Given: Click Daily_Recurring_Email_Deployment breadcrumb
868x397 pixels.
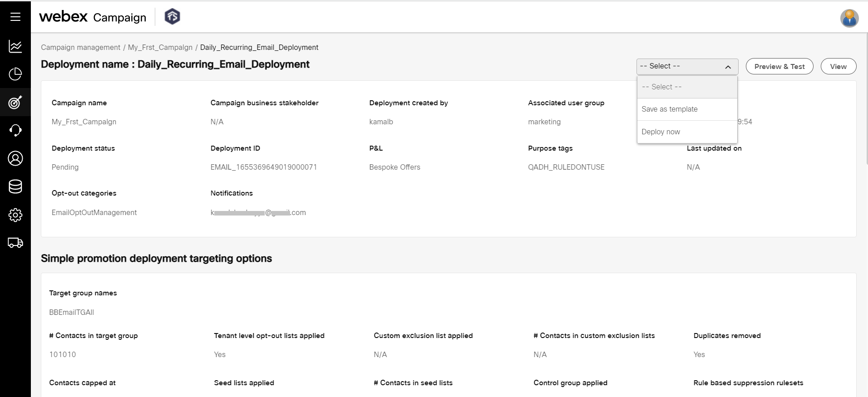Looking at the screenshot, I should pyautogui.click(x=259, y=47).
